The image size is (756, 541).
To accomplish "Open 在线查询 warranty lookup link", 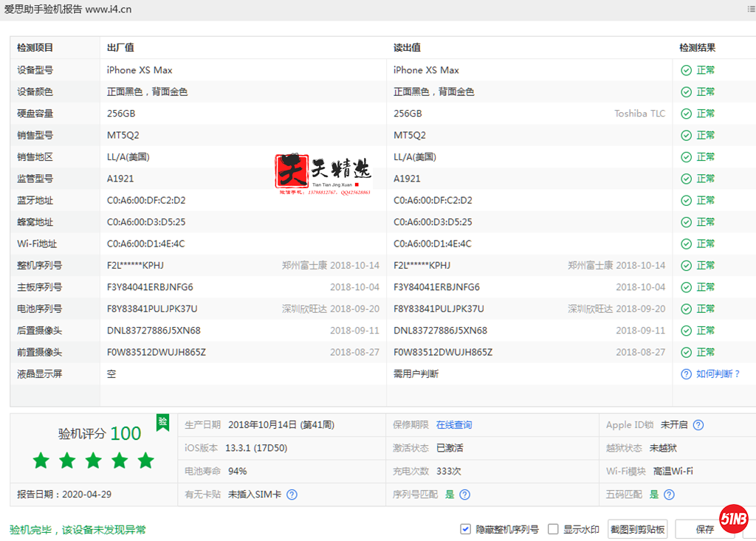I will tap(454, 424).
